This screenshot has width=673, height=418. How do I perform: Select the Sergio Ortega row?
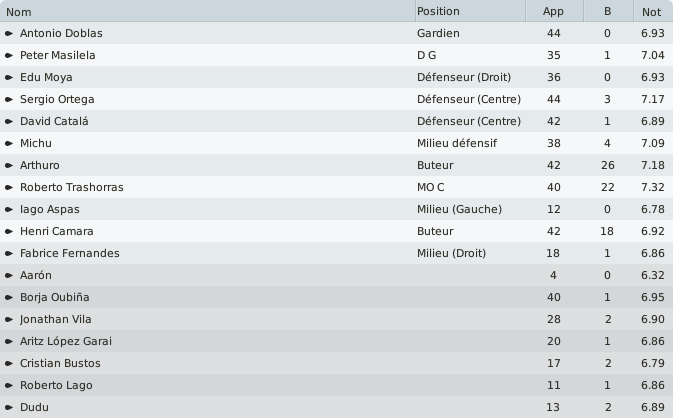click(x=336, y=99)
